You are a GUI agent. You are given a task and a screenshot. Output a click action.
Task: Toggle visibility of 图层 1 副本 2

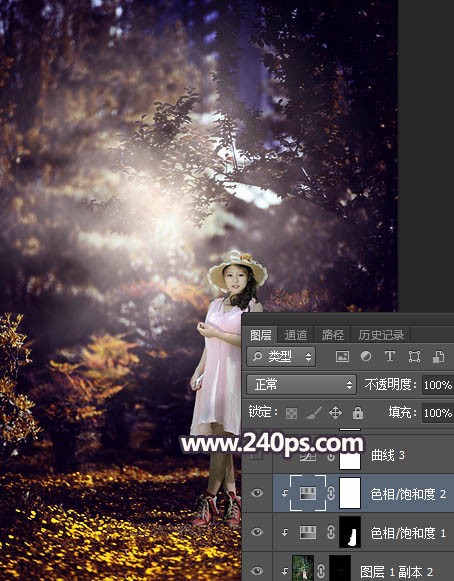point(257,571)
